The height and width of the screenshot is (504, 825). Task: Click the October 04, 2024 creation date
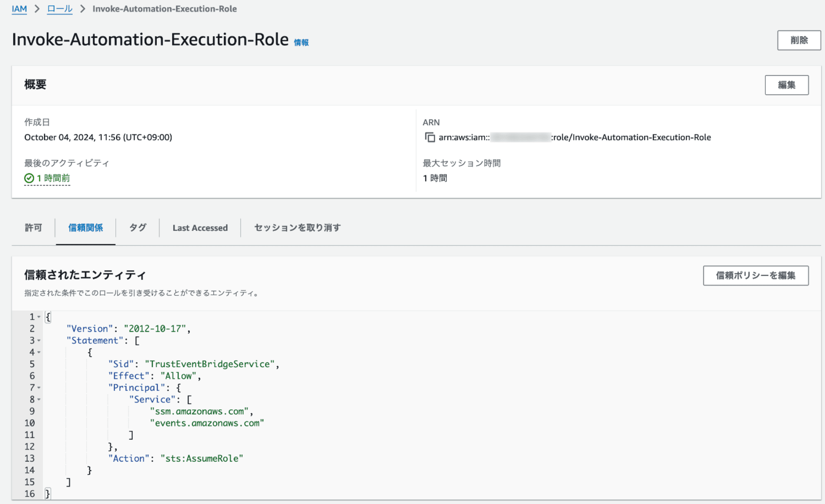[98, 137]
